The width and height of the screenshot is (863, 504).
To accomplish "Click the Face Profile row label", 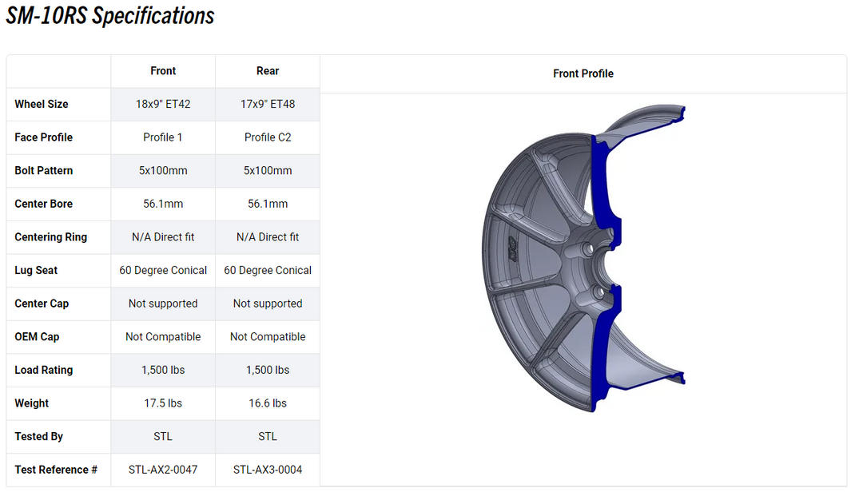I will click(43, 137).
